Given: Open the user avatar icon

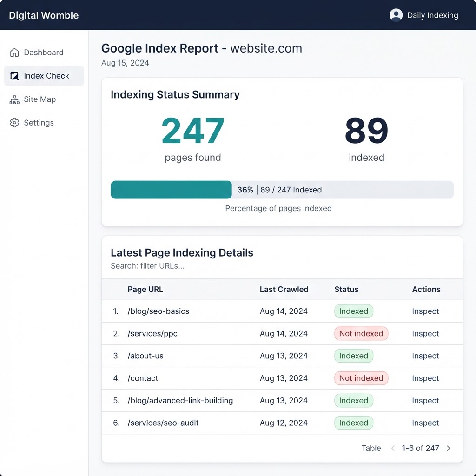Looking at the screenshot, I should click(x=396, y=15).
